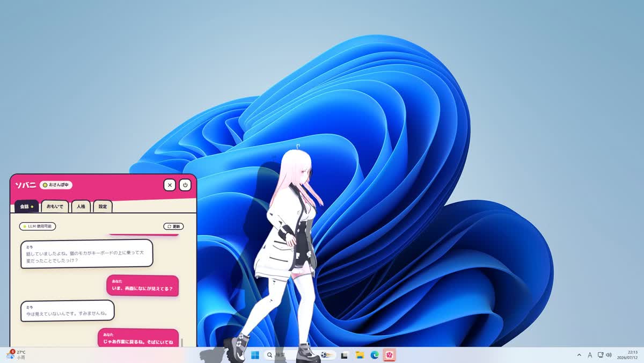The height and width of the screenshot is (363, 644).
Task: Click the LLM 使用可能 status pill
Action: pos(38,227)
